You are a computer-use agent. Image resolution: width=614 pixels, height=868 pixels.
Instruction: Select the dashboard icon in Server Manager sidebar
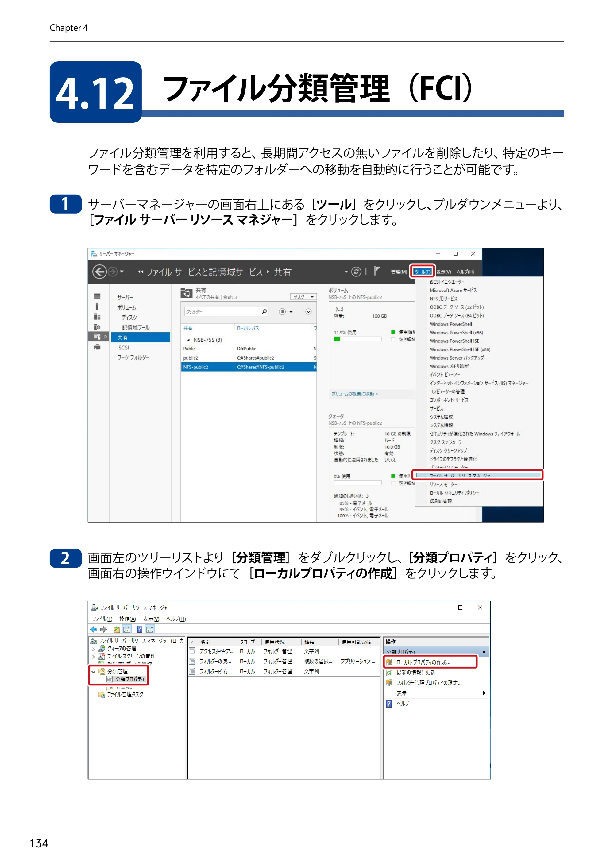click(x=98, y=296)
